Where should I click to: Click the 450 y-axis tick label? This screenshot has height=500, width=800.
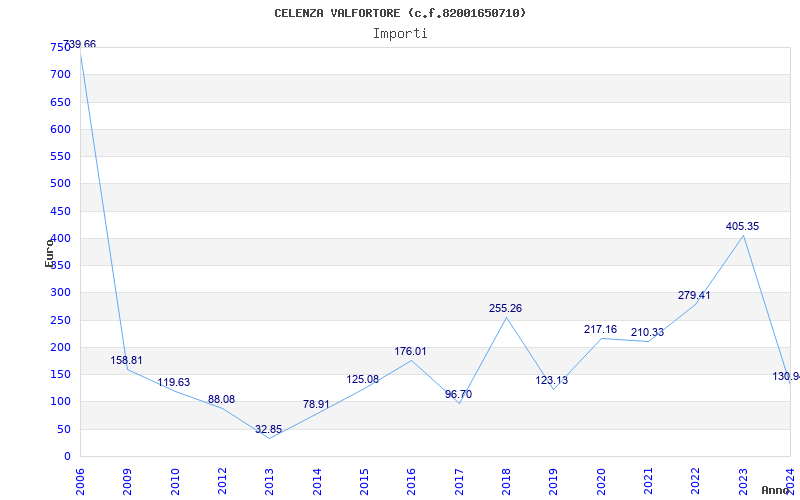point(60,211)
